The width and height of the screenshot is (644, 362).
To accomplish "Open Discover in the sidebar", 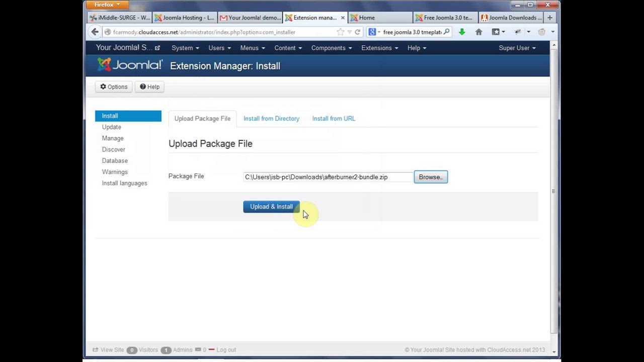I will tap(113, 149).
